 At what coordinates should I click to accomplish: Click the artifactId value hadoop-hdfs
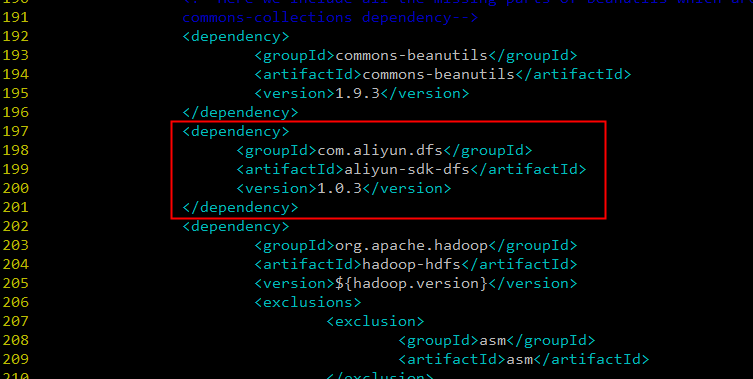tap(411, 264)
